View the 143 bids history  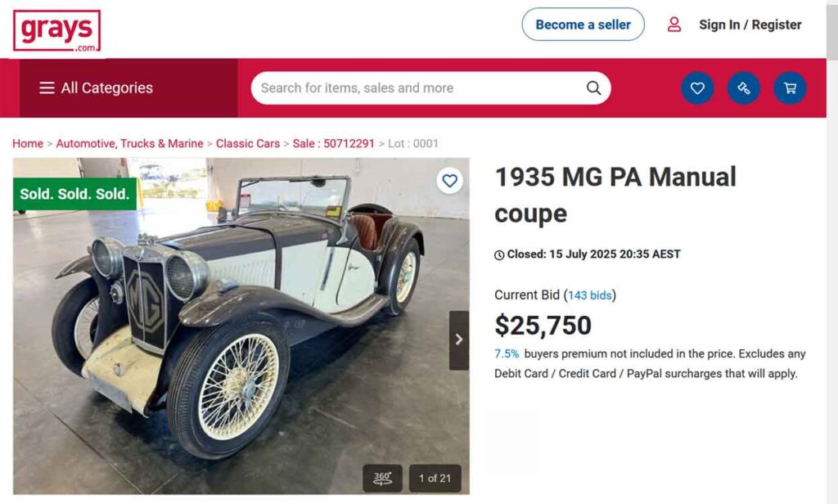tap(589, 295)
